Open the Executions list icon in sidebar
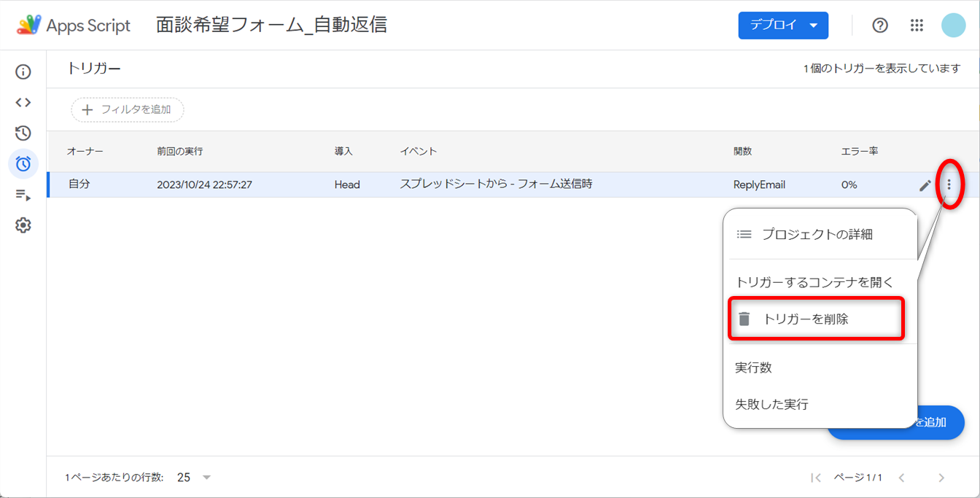The height and width of the screenshot is (498, 980). [x=23, y=195]
